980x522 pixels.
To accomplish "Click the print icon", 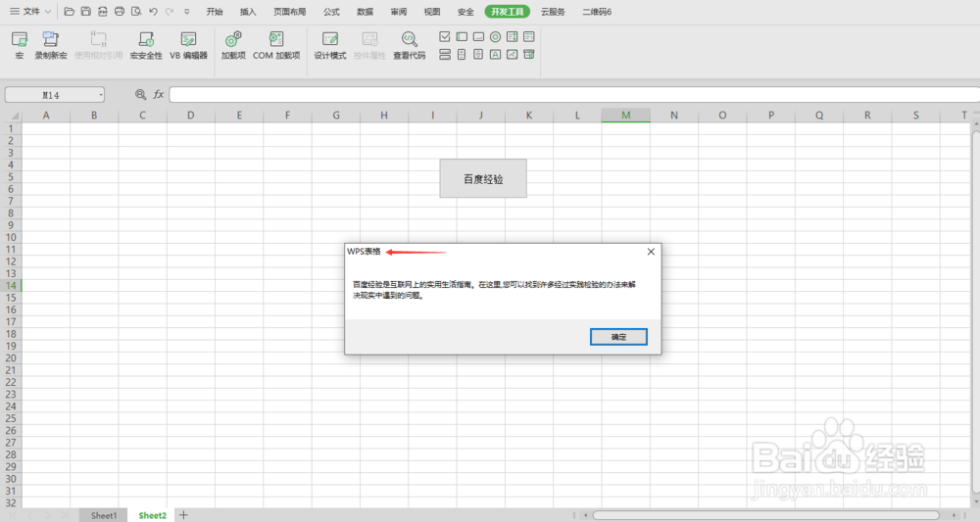I will click(x=120, y=11).
